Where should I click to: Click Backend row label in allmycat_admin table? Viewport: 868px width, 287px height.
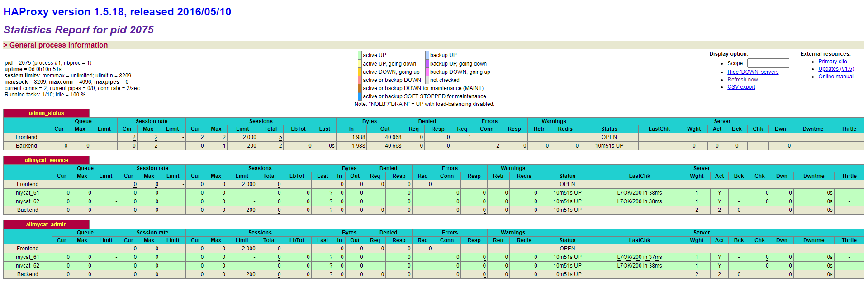coord(28,274)
